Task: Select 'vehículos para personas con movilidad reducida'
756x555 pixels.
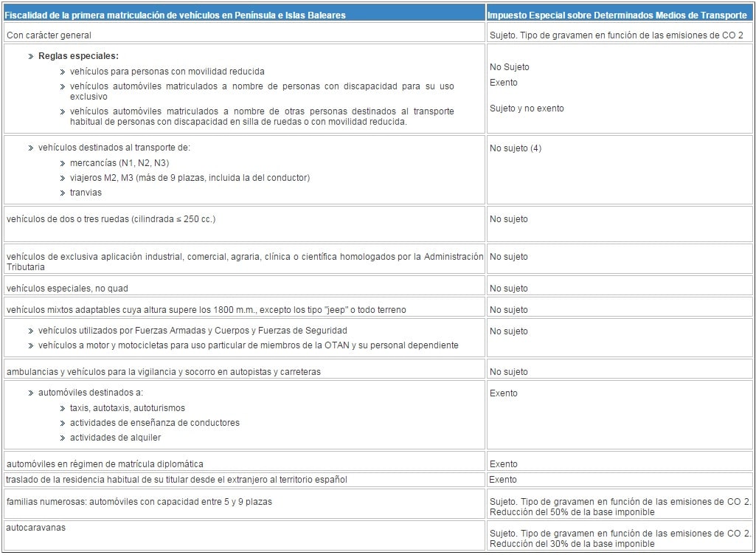Action: [x=167, y=72]
